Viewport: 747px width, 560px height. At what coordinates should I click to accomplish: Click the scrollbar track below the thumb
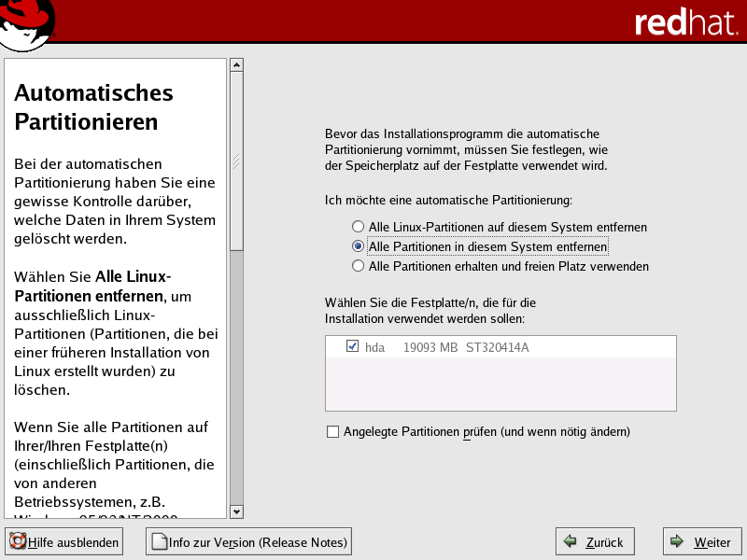[236, 373]
